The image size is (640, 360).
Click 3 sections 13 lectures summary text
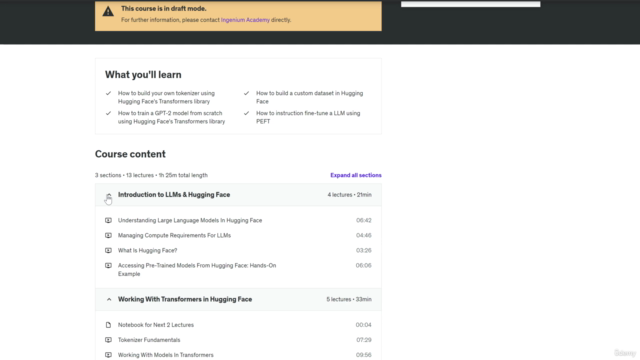151,175
